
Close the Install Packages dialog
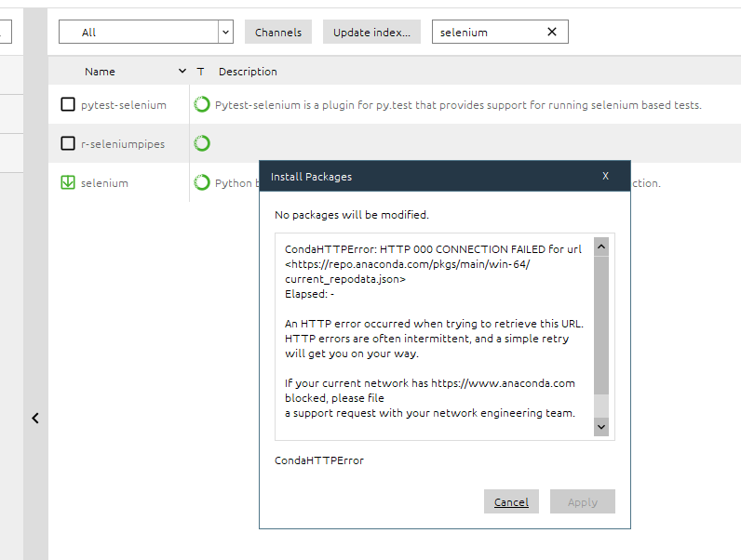pyautogui.click(x=605, y=176)
